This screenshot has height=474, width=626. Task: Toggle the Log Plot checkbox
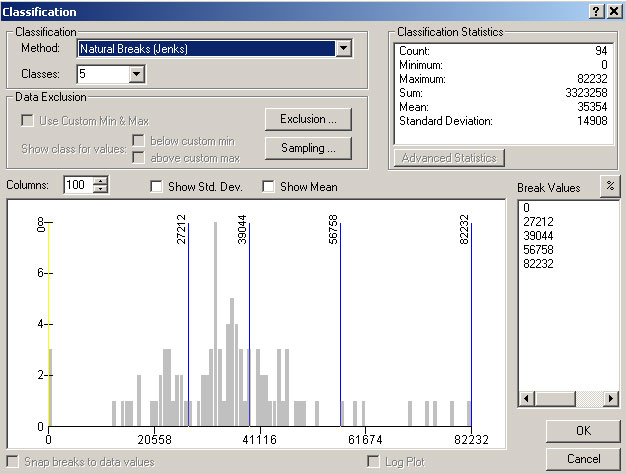tap(373, 462)
